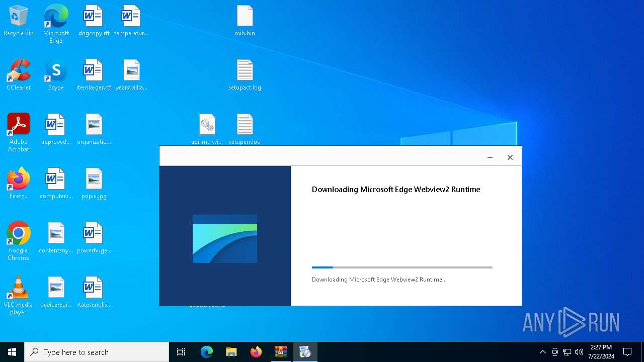Select the mib.bin file icon
The width and height of the screenshot is (644, 362).
[245, 21]
